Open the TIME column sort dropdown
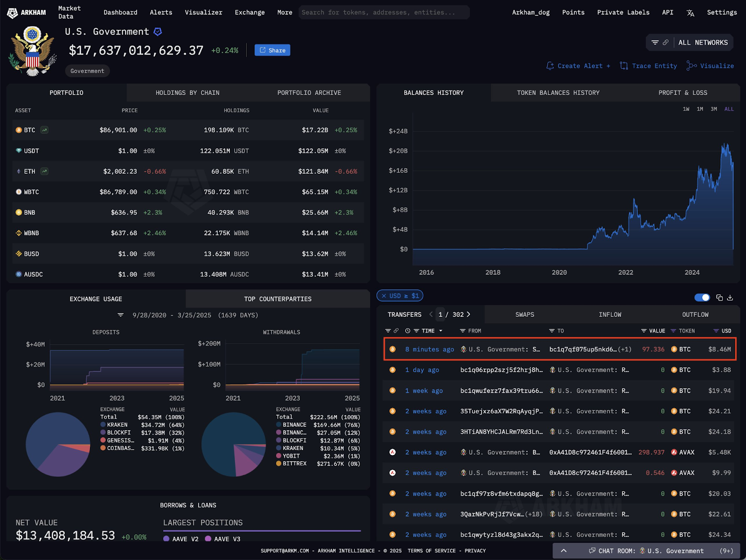Screen dimensions: 746x560 (441, 331)
